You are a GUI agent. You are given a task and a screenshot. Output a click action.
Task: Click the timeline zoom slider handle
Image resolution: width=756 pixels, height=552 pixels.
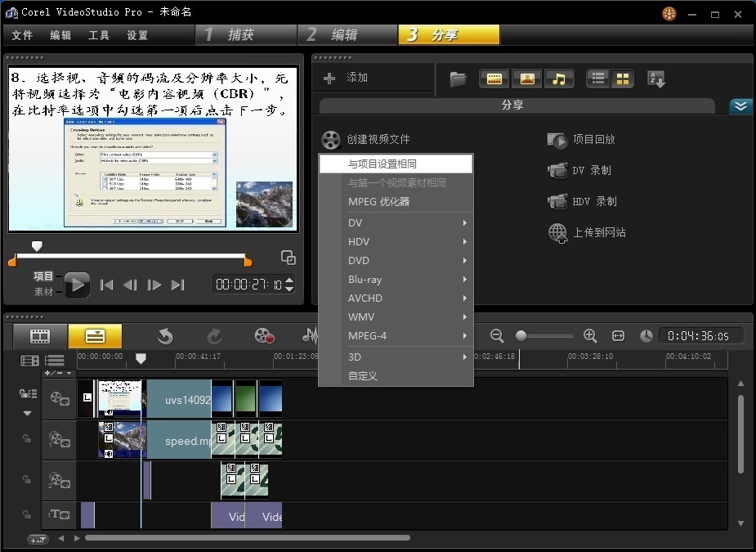click(521, 335)
